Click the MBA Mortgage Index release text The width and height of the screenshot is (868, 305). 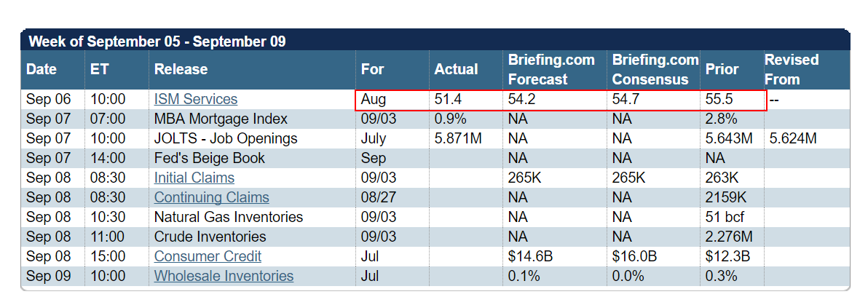pyautogui.click(x=221, y=119)
